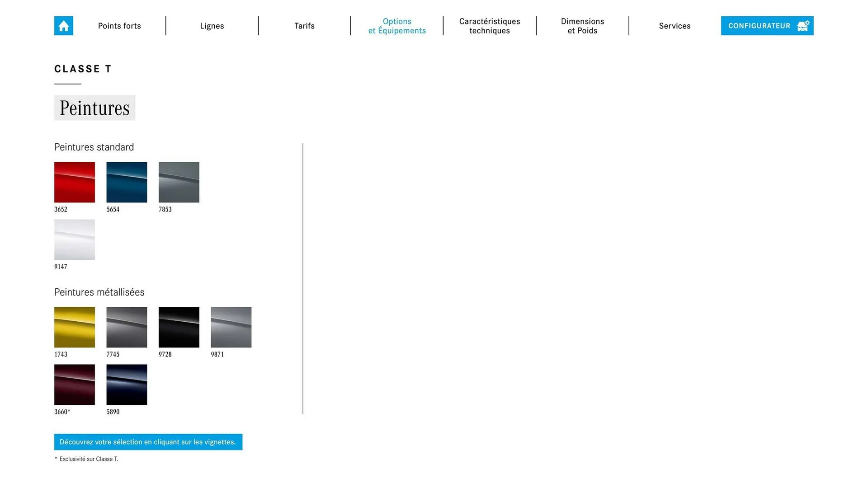Pick metallic grey swatch 7745
868x488 pixels.
coord(127,327)
